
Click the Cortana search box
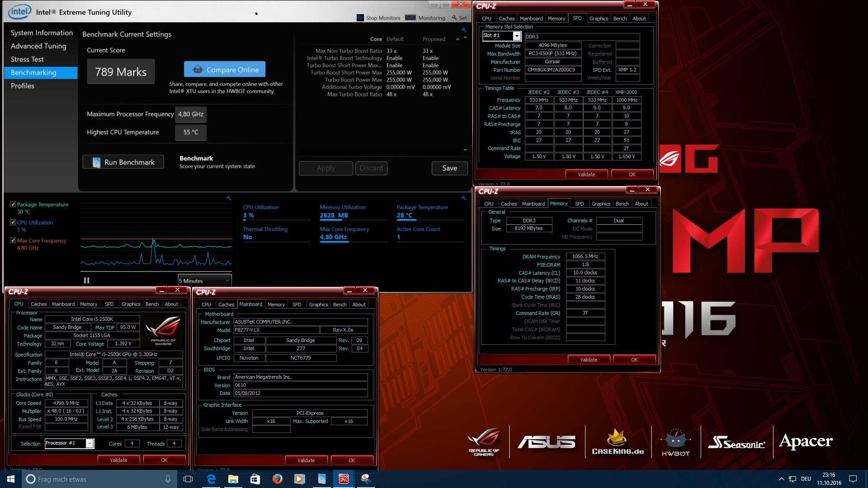pos(99,479)
